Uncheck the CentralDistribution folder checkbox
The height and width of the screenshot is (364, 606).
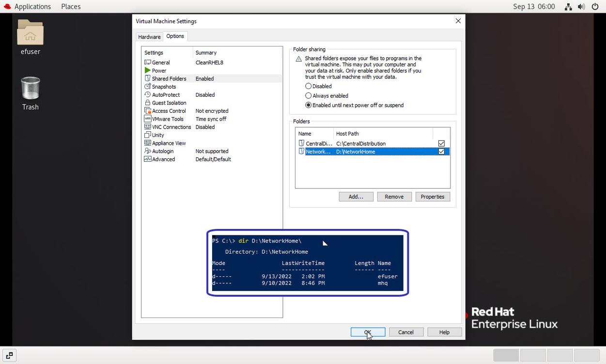coord(441,143)
